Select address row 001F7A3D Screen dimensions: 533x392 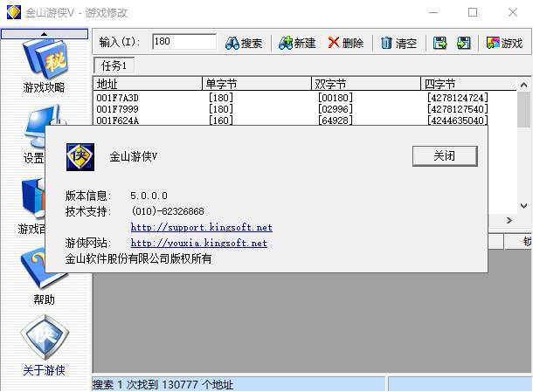[x=118, y=98]
